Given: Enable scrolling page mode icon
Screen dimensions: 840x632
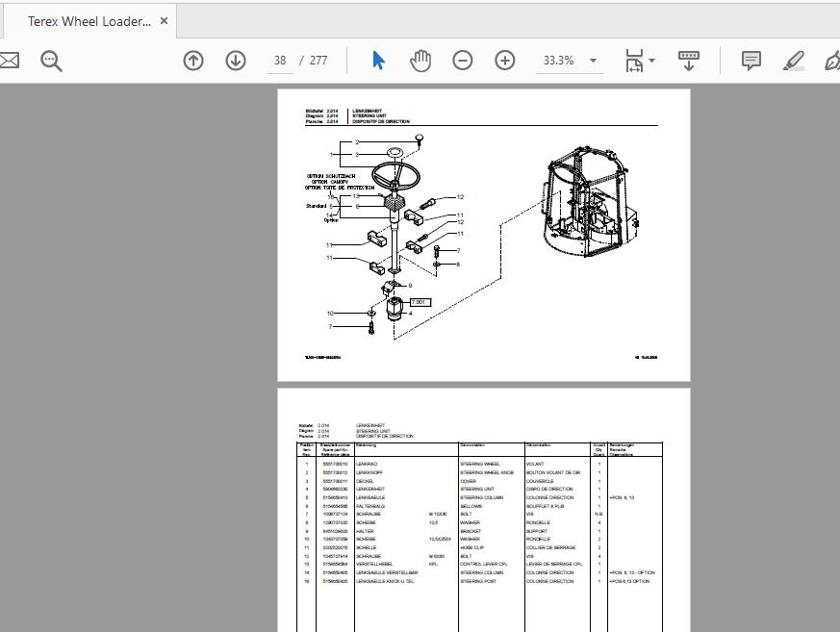Looking at the screenshot, I should [x=688, y=60].
